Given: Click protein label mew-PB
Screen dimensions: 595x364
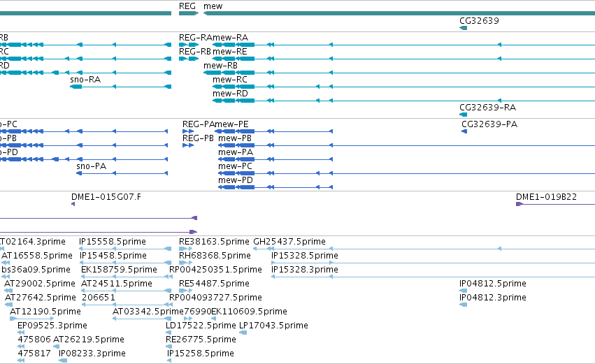Looking at the screenshot, I should (x=235, y=138).
